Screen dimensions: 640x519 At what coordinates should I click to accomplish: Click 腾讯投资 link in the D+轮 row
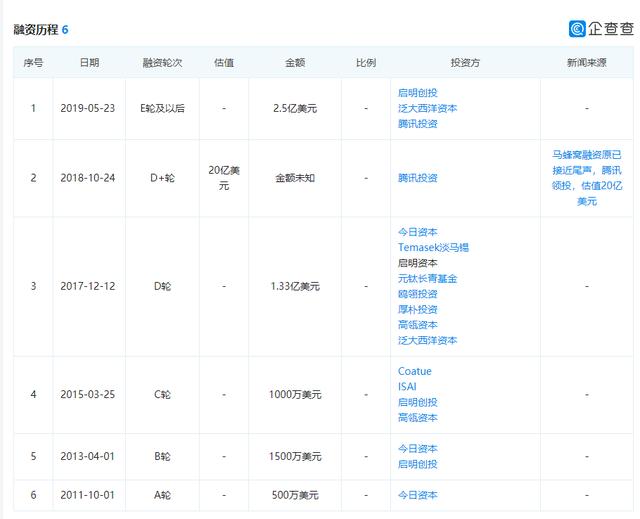418,178
